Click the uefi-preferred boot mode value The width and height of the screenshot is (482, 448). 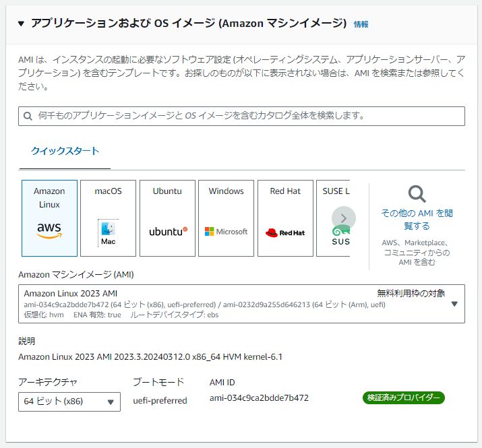click(x=160, y=401)
